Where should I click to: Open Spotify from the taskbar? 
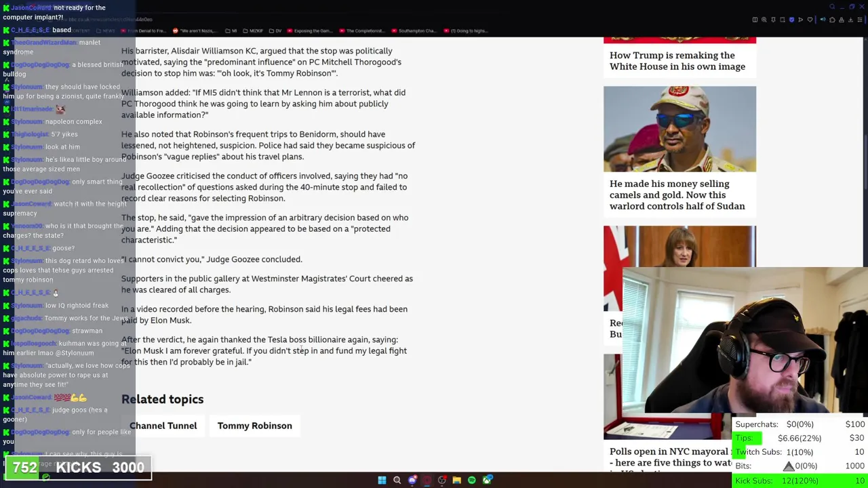[x=472, y=481]
